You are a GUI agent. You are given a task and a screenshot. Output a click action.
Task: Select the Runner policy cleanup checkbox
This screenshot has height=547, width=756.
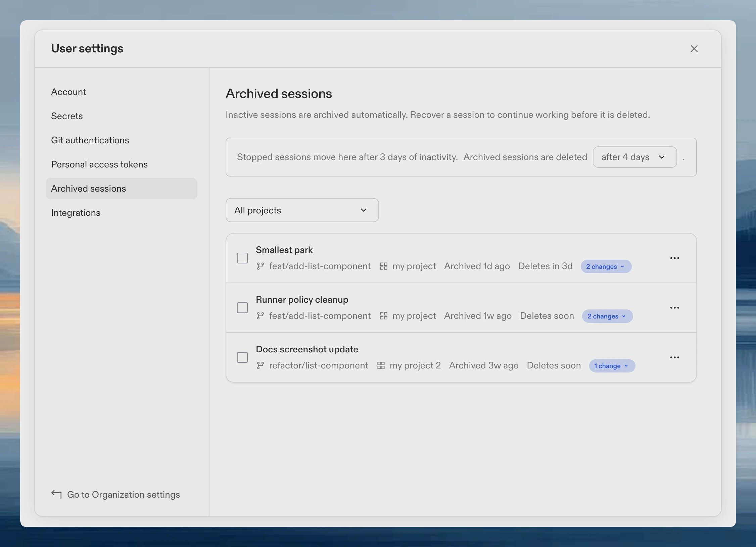point(242,308)
